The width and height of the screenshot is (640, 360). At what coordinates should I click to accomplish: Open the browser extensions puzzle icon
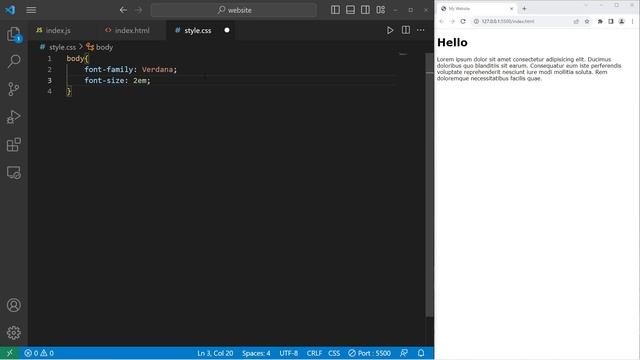(x=600, y=21)
